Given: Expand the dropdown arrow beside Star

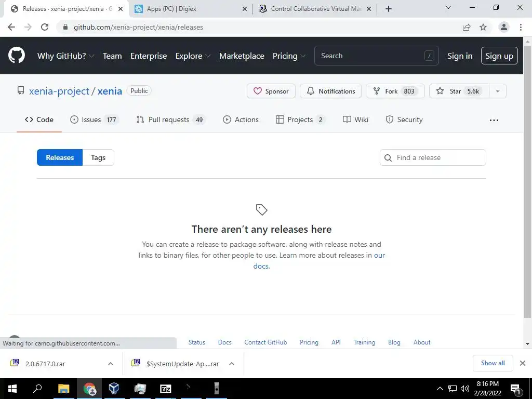Looking at the screenshot, I should point(498,91).
